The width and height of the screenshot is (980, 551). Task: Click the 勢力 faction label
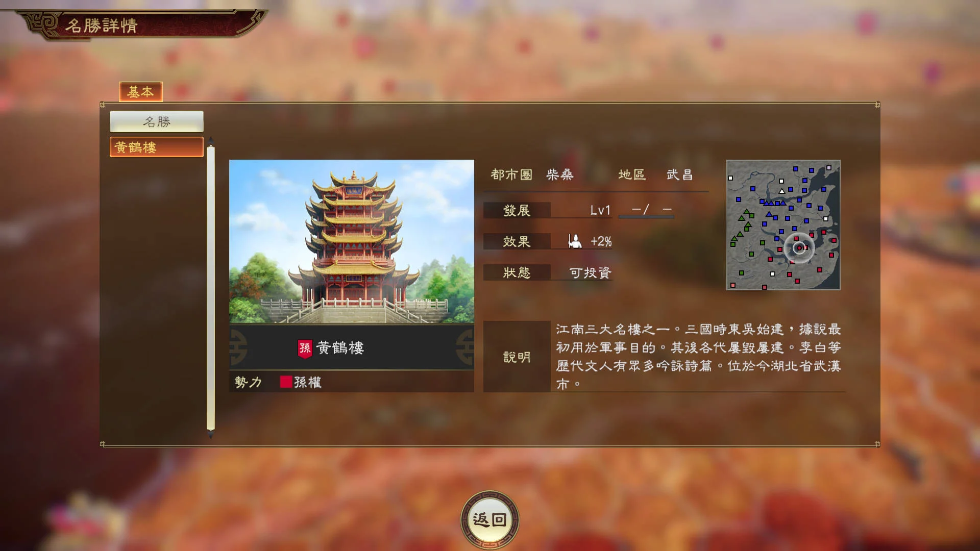tap(248, 382)
